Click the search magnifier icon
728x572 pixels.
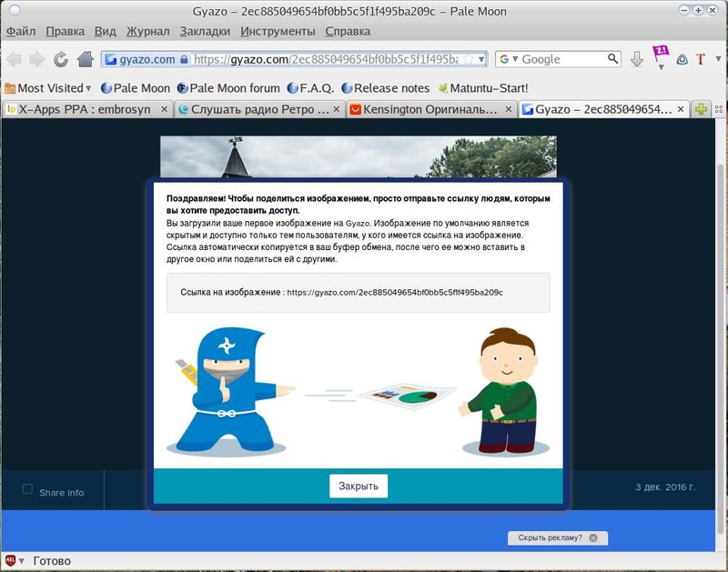coord(613,59)
